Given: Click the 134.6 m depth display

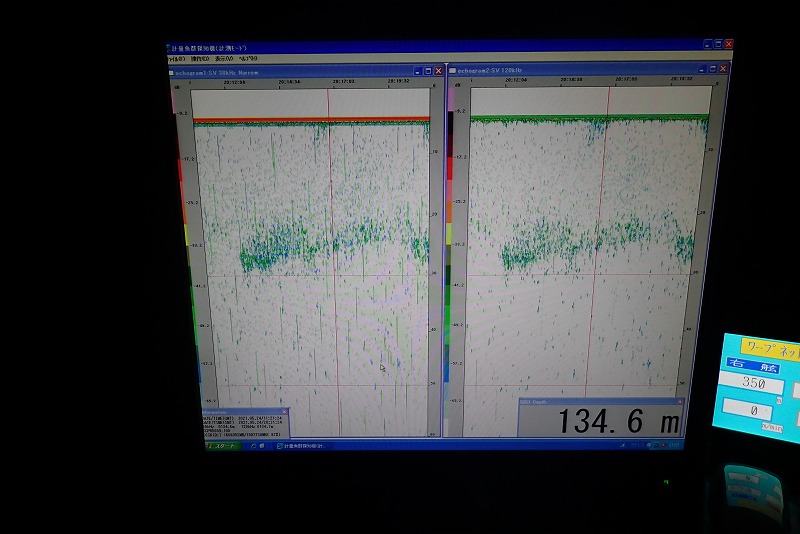Looking at the screenshot, I should click(617, 422).
